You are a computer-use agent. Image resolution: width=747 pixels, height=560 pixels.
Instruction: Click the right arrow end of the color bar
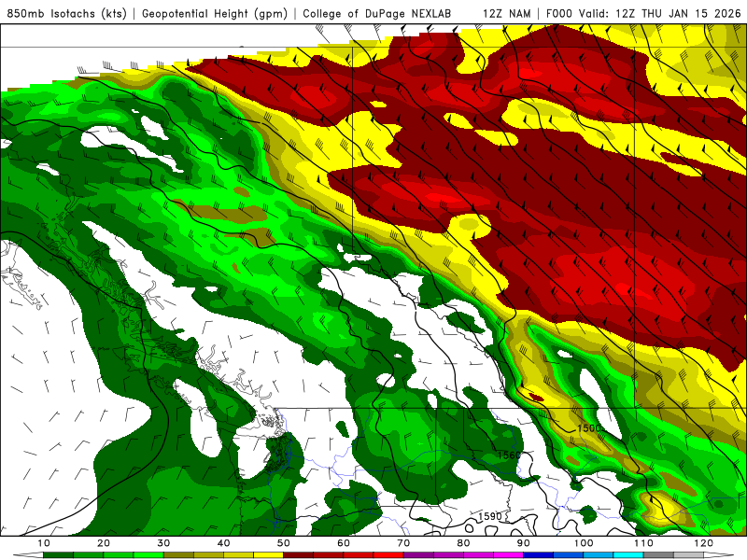pos(718,555)
